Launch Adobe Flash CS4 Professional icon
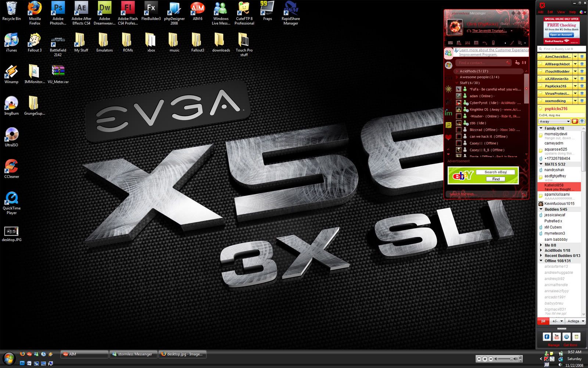This screenshot has width=588, height=368. (128, 13)
